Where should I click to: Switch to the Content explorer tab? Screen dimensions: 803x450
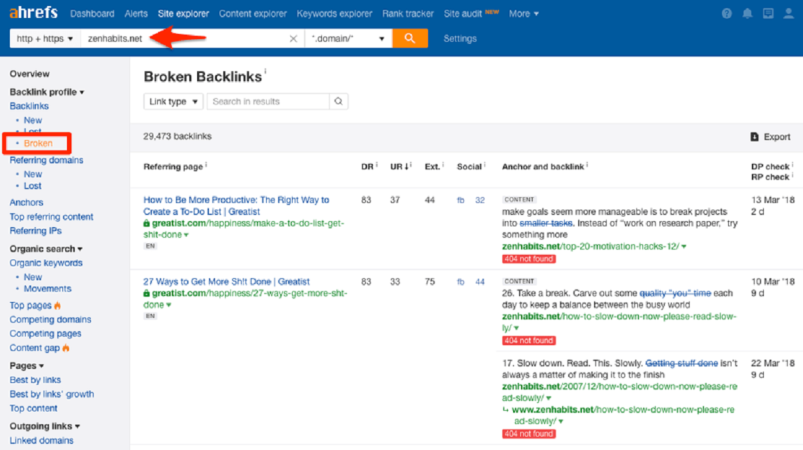252,14
